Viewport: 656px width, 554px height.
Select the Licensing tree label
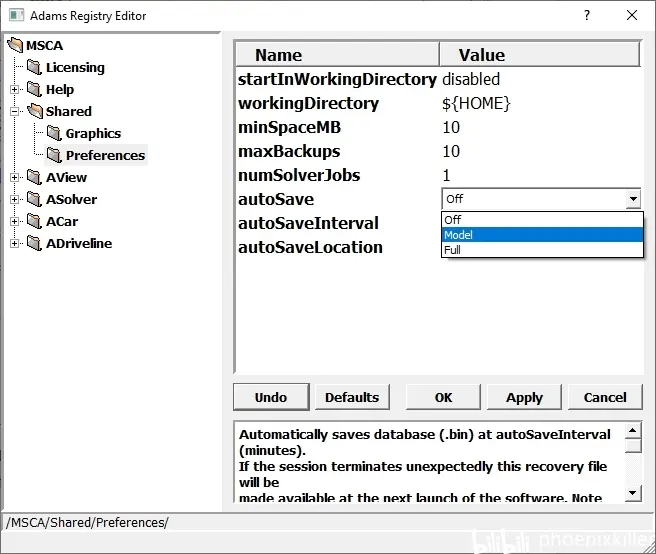pyautogui.click(x=75, y=67)
